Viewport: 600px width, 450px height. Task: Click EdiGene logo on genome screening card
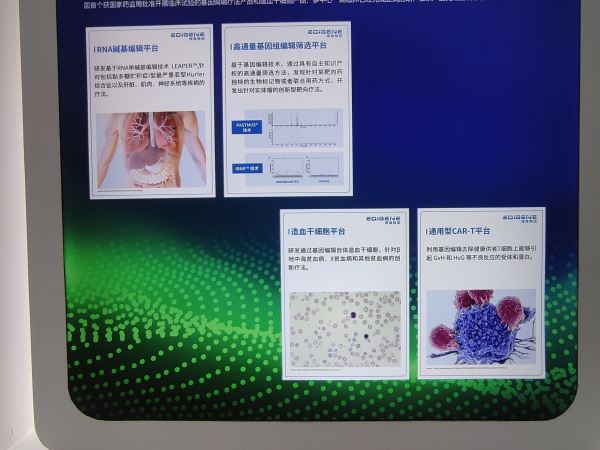point(324,32)
